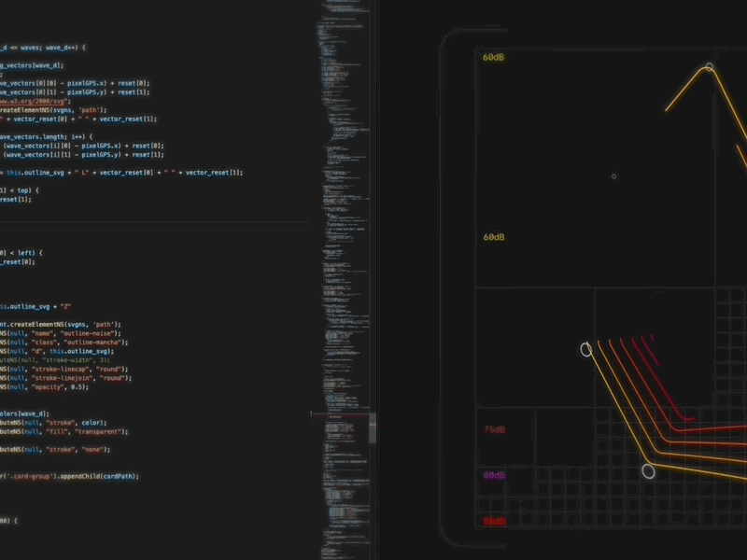Click the line ending "g_vectors[wave_d];"
The height and width of the screenshot is (560, 747).
click(x=32, y=65)
